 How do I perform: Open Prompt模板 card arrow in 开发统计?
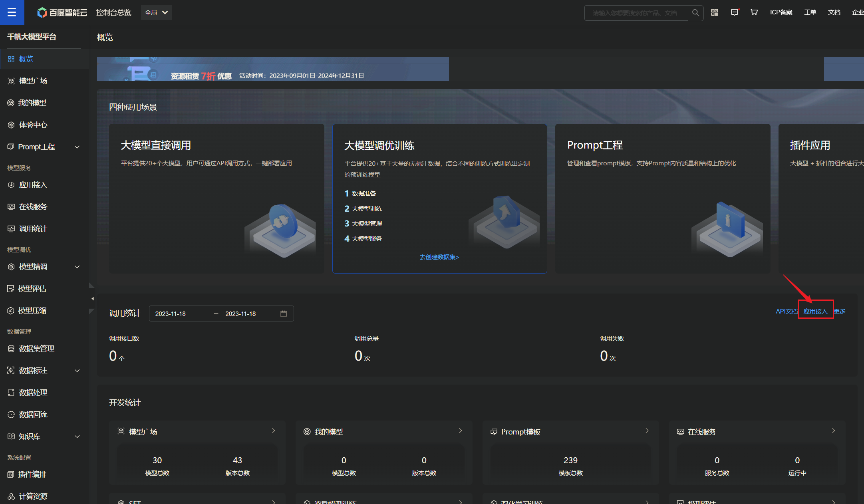pos(647,431)
